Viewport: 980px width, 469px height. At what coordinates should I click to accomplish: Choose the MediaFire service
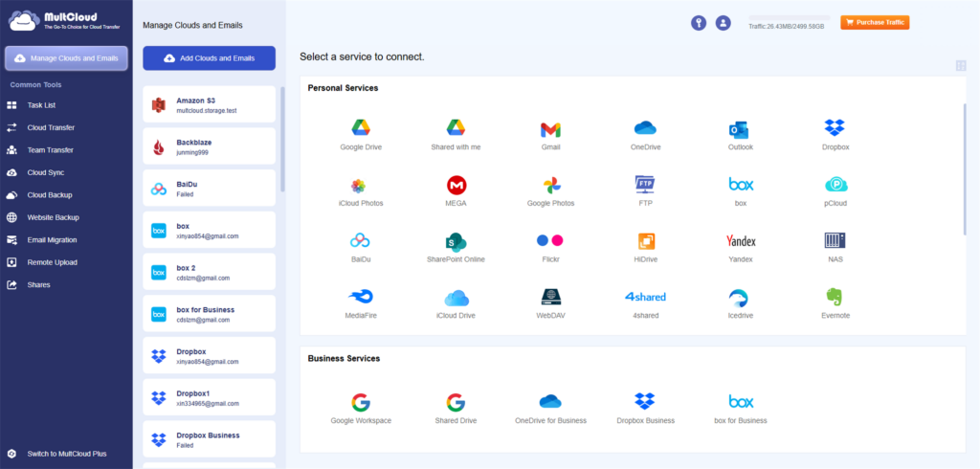tap(361, 303)
